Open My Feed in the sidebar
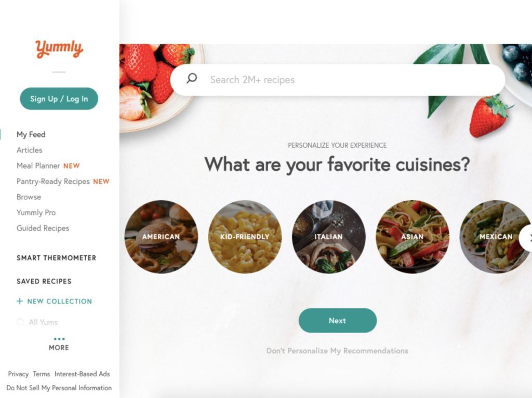Screen dimensions: 532x398 click(x=31, y=134)
